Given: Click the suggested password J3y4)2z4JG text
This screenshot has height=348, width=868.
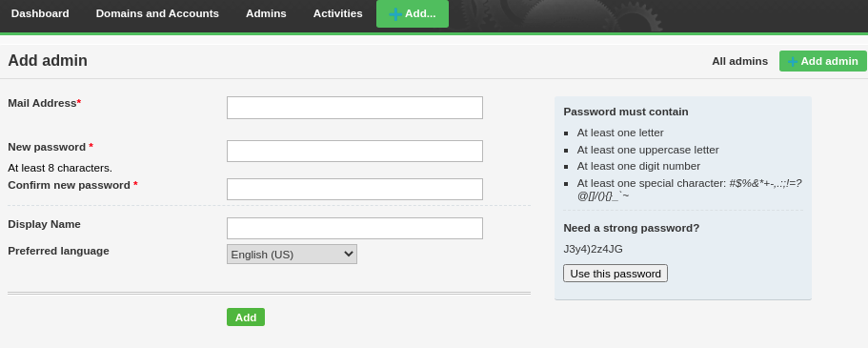Looking at the screenshot, I should click(593, 249).
